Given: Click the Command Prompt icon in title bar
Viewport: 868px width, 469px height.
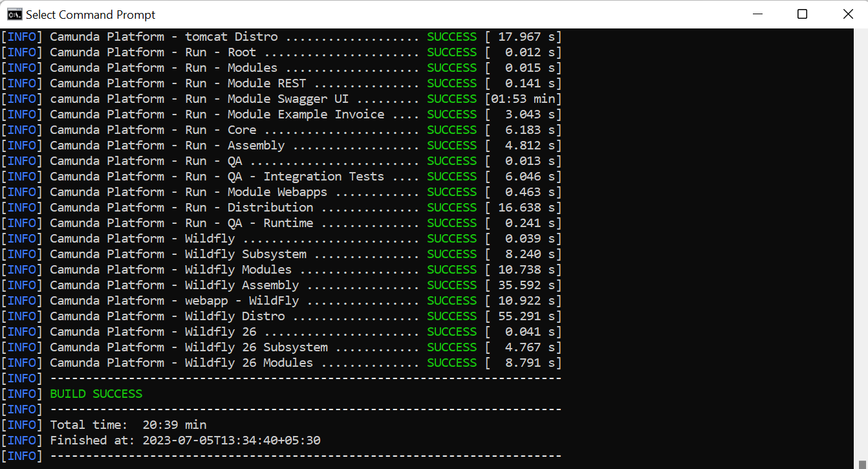Looking at the screenshot, I should [14, 14].
